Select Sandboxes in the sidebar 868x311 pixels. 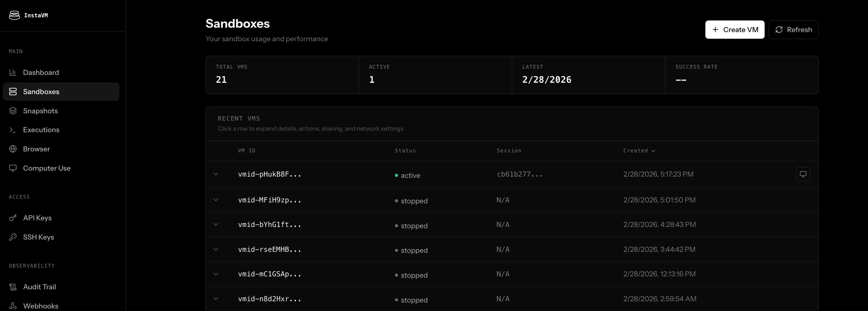pos(41,92)
